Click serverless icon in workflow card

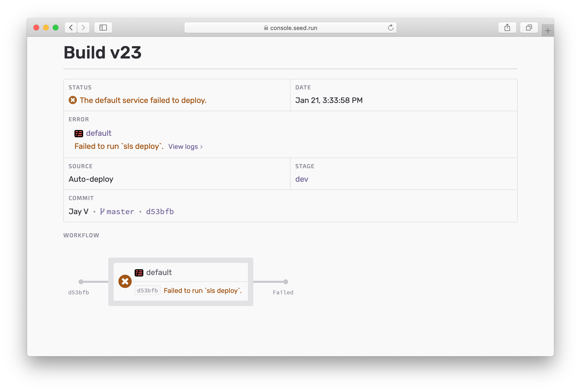(x=139, y=273)
